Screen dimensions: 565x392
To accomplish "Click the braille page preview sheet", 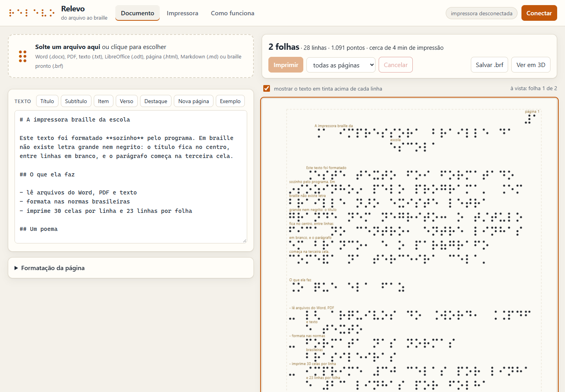I will 409,245.
